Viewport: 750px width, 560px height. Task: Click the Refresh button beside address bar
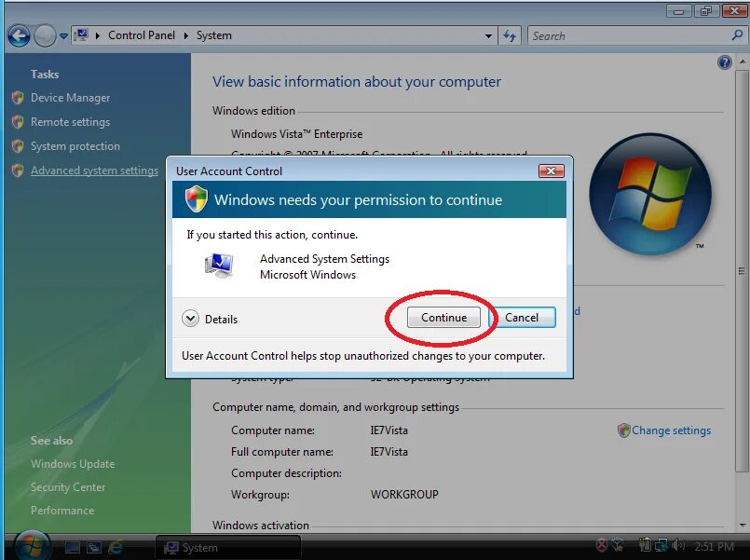click(510, 35)
